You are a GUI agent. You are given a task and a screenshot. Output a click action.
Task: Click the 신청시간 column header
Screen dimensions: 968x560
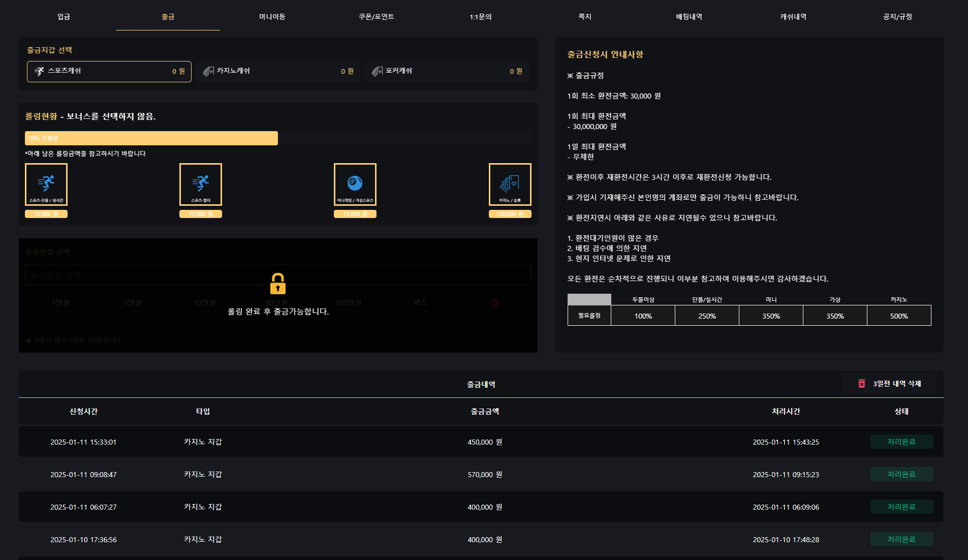click(x=83, y=411)
